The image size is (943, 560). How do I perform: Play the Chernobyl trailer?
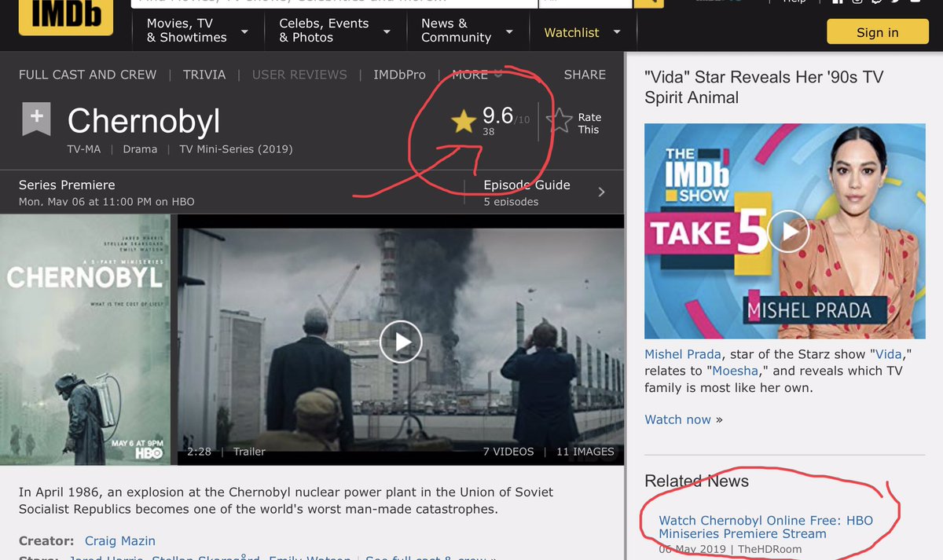401,342
